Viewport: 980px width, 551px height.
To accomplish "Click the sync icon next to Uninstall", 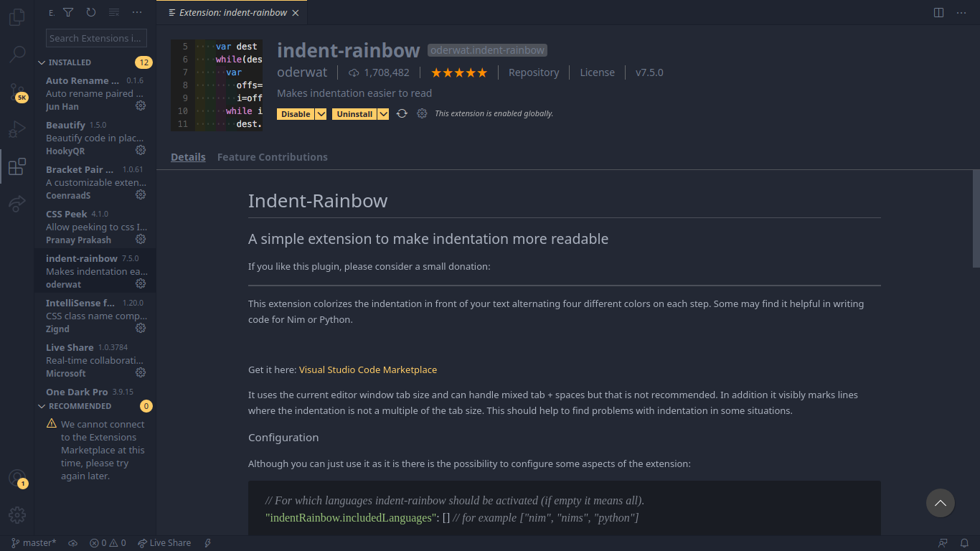I will [402, 113].
